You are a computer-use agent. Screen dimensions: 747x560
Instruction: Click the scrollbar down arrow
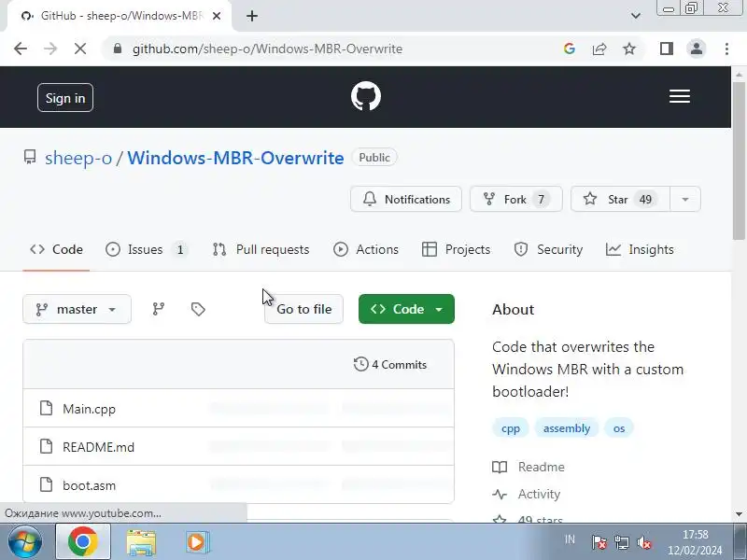[x=739, y=514]
